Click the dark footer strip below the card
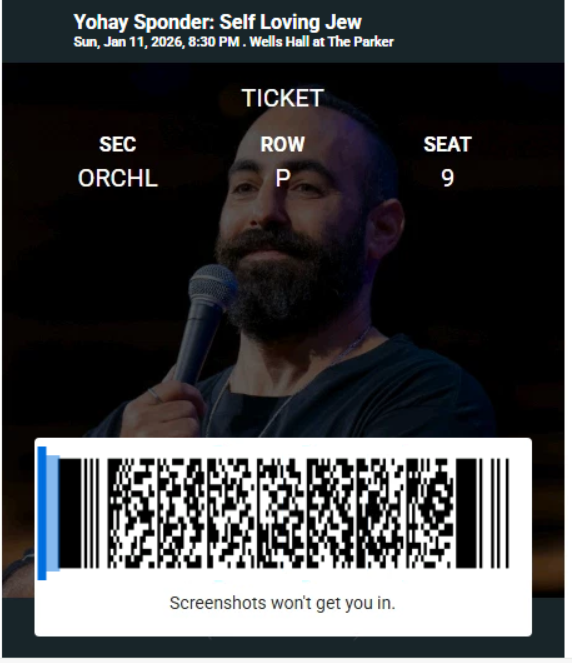Screen dimensions: 572x663 pyautogui.click(x=283, y=647)
